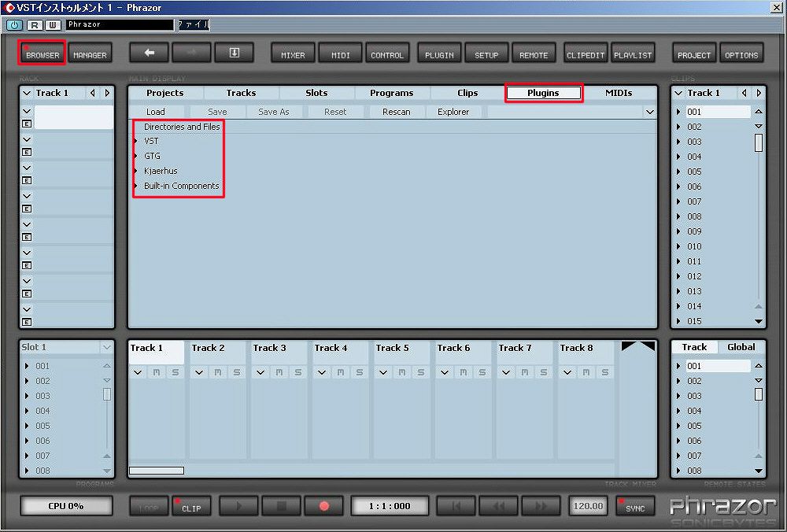Solo Track 1 in track mixer
Screen dimensions: 787x532
pos(176,372)
